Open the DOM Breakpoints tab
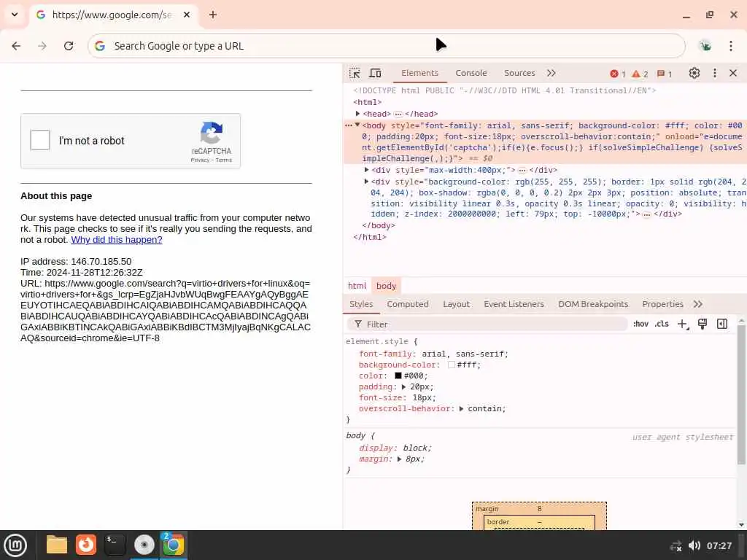 click(x=593, y=304)
